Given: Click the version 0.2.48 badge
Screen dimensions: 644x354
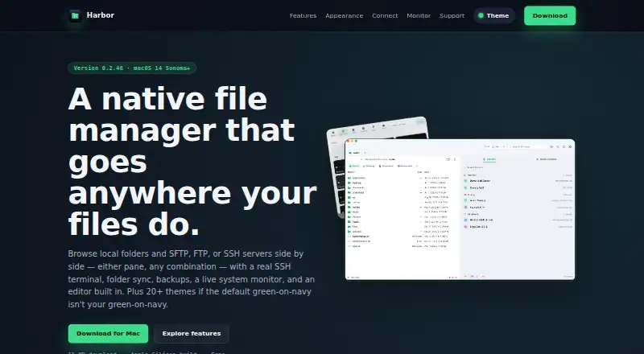Looking at the screenshot, I should click(x=132, y=68).
